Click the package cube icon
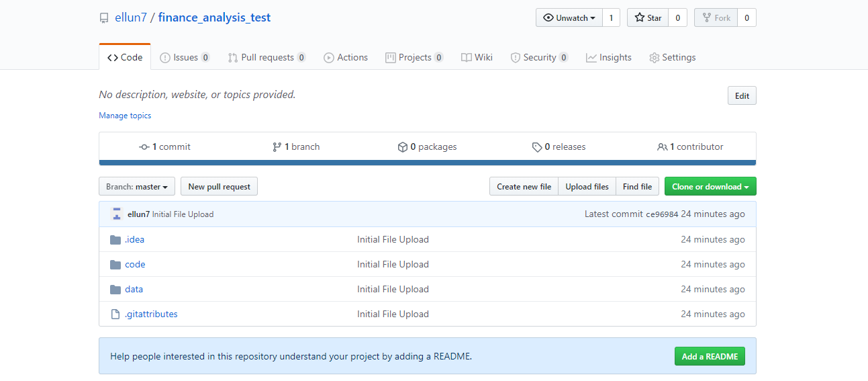Image resolution: width=868 pixels, height=381 pixels. coord(403,147)
